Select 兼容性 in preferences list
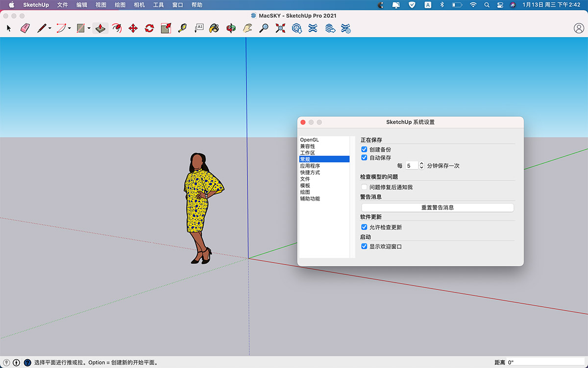 pos(324,146)
